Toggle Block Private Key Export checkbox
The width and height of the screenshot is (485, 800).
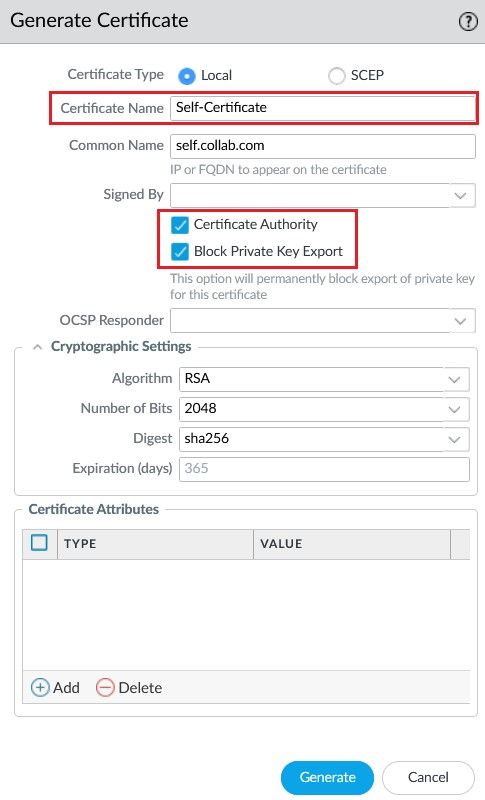click(x=180, y=252)
